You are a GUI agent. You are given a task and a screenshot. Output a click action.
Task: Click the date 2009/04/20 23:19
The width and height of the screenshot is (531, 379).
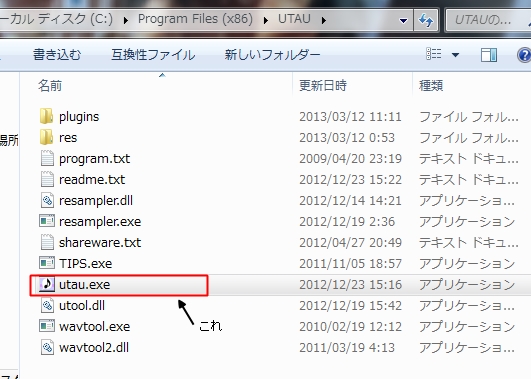351,159
